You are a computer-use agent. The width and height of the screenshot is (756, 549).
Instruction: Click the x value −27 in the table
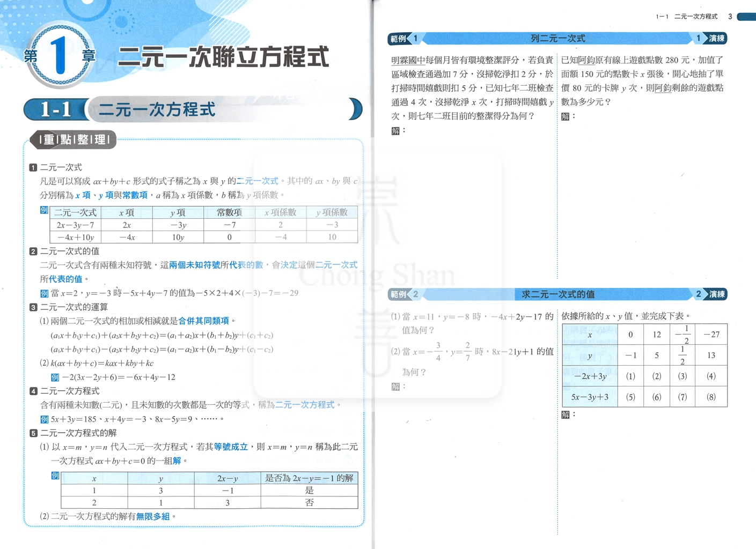click(x=711, y=335)
